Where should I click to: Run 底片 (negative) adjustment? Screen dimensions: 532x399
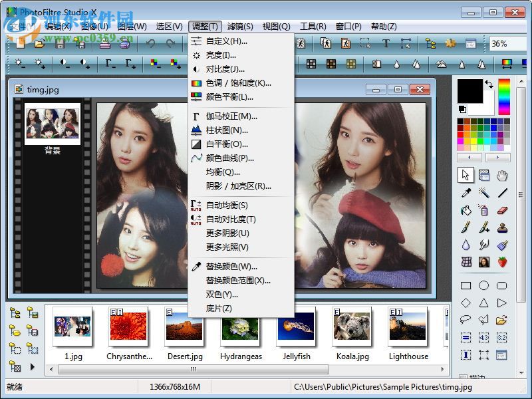[219, 309]
